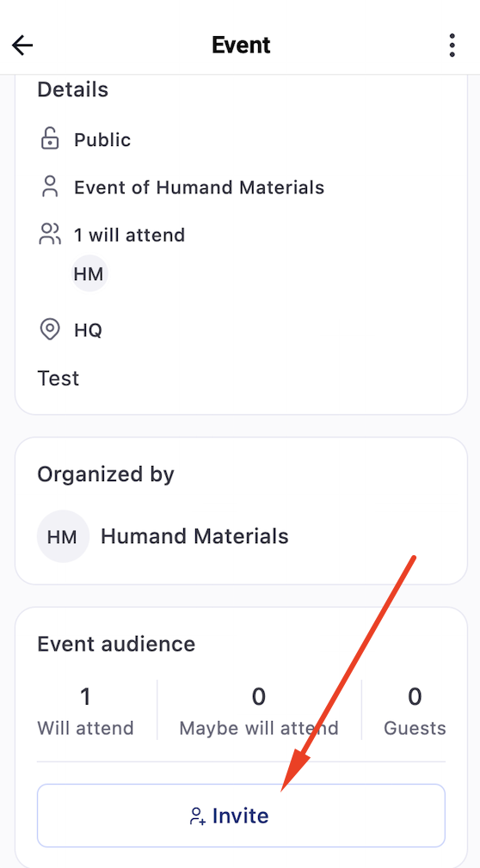This screenshot has height=868, width=480.
Task: Click the Test description text
Action: click(x=58, y=379)
